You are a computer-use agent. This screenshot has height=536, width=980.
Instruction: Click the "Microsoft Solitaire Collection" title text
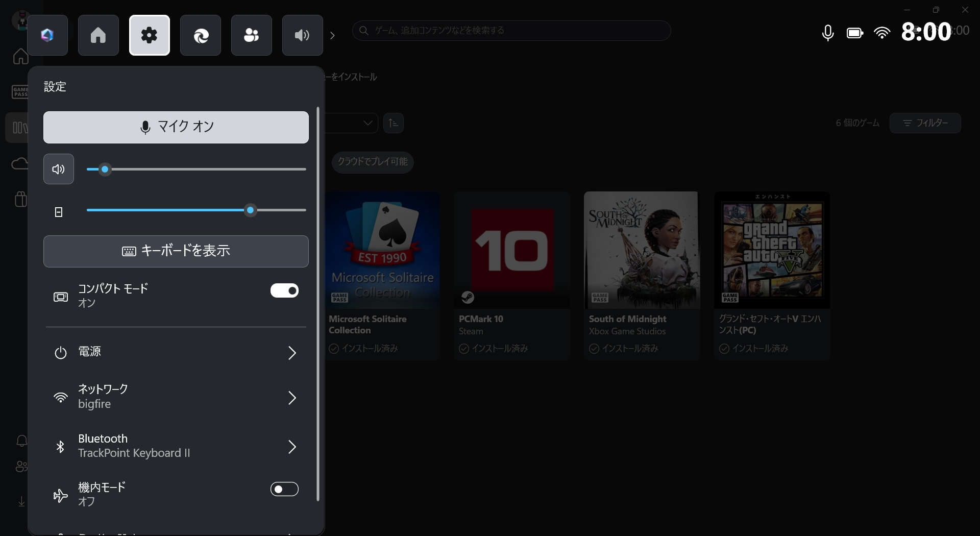coord(367,325)
